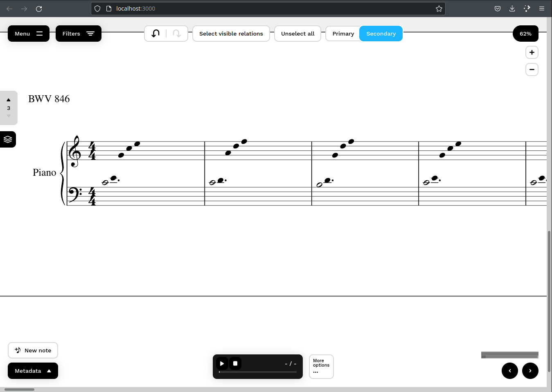Click the treble clef symbol

[x=74, y=151]
